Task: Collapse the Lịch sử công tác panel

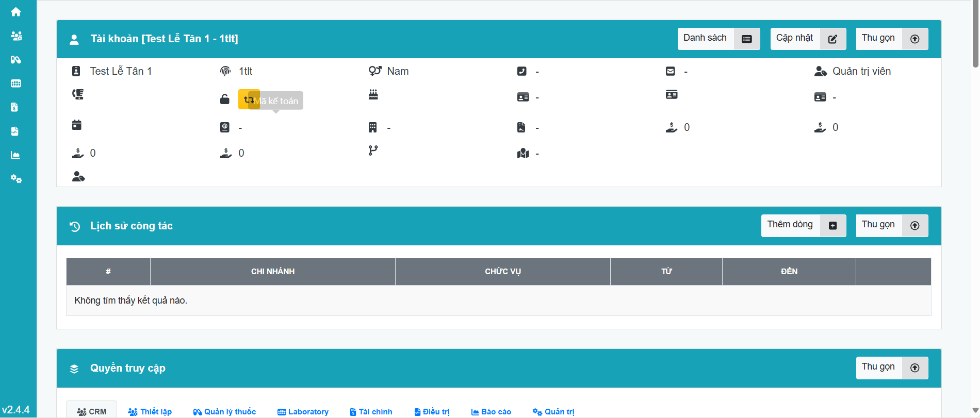Action: pos(891,225)
